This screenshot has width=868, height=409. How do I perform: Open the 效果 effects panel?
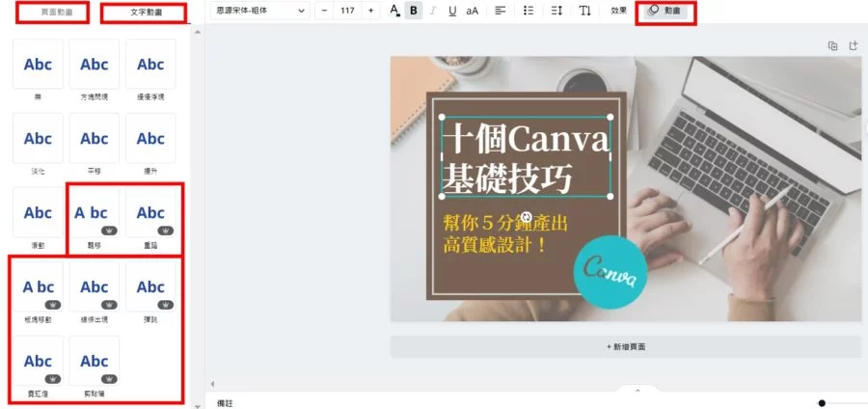pyautogui.click(x=618, y=11)
